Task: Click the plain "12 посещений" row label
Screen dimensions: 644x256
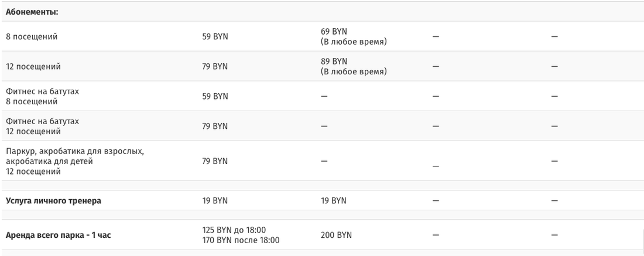Action: pyautogui.click(x=33, y=66)
